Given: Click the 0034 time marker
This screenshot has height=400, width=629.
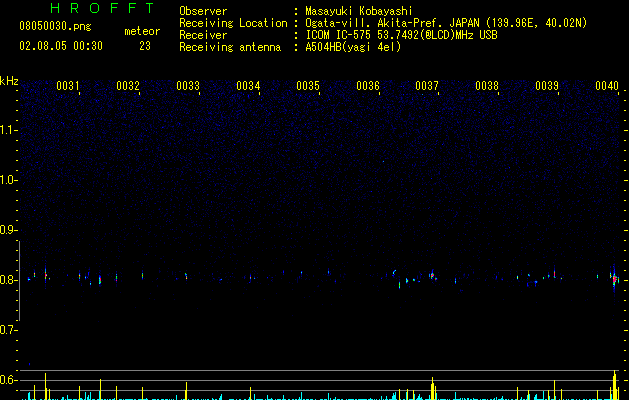Looking at the screenshot, I should [x=248, y=86].
